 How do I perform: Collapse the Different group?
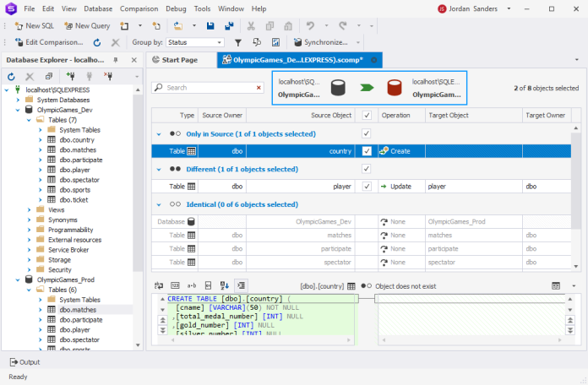[x=159, y=170]
